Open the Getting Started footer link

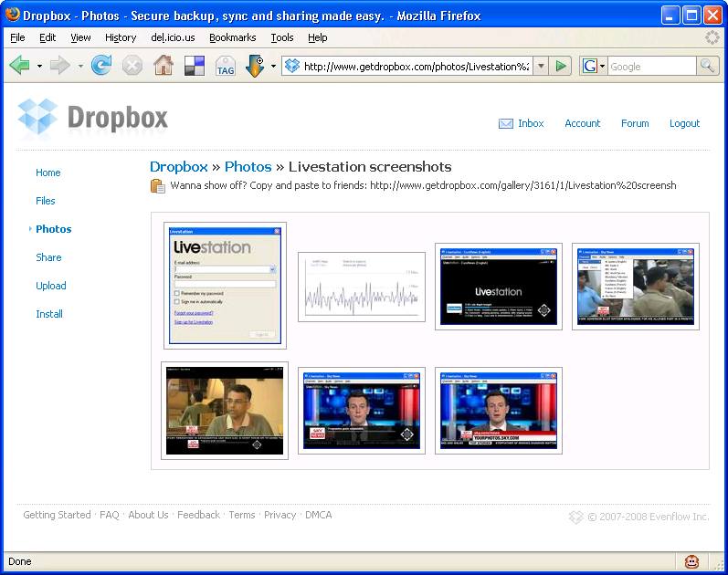click(x=57, y=515)
